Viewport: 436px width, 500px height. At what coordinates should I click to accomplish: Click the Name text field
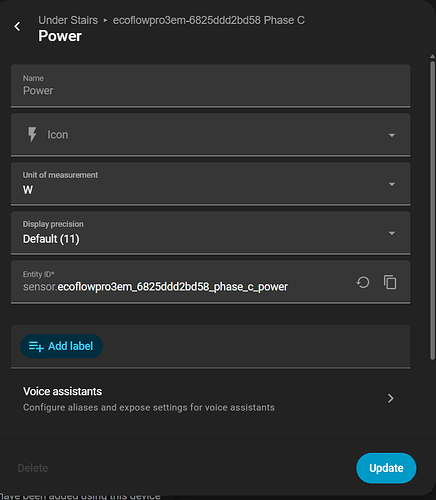click(210, 86)
